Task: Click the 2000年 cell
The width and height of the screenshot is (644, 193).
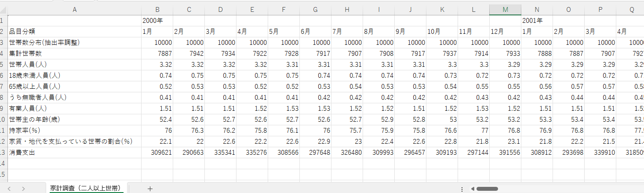Action: click(157, 21)
